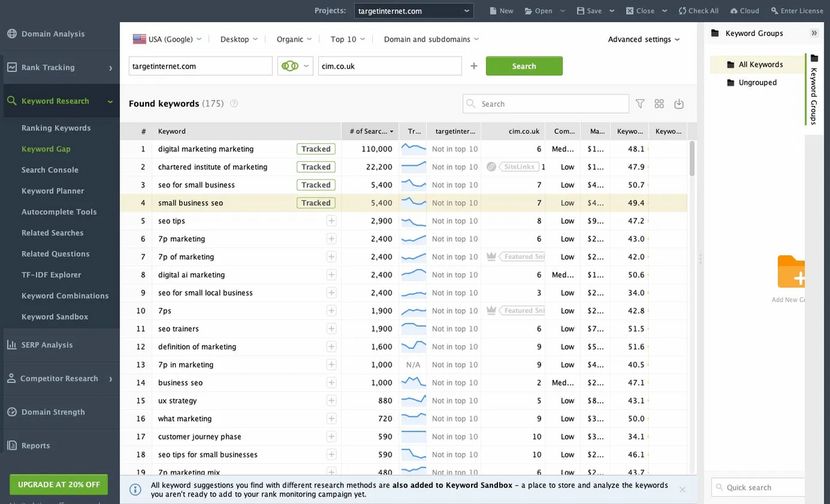Open Keyword Planner submenu item
The width and height of the screenshot is (830, 504).
pyautogui.click(x=53, y=191)
